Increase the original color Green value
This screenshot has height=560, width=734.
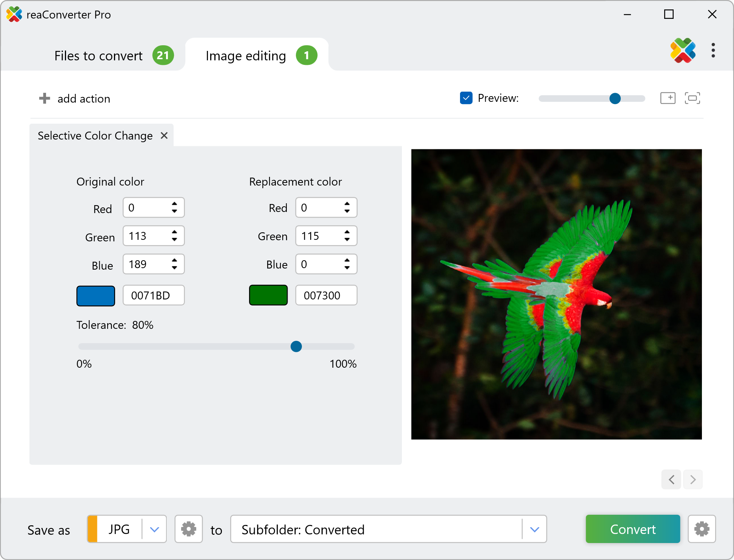174,232
